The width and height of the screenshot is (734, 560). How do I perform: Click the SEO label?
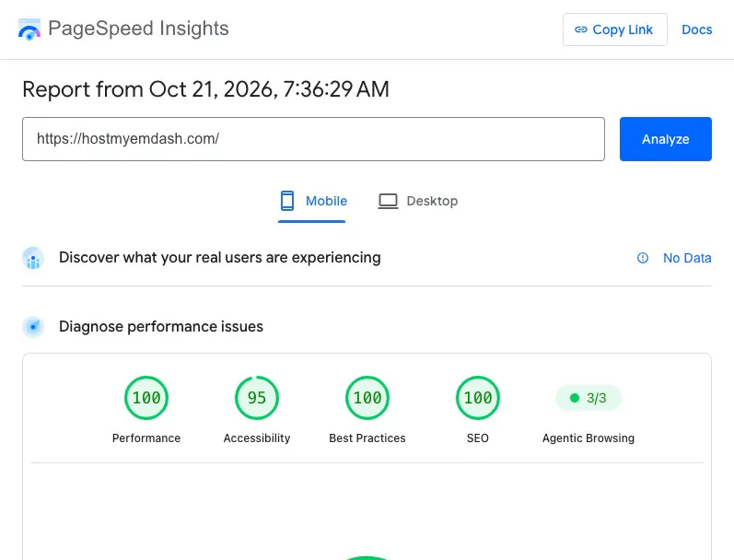(x=477, y=438)
